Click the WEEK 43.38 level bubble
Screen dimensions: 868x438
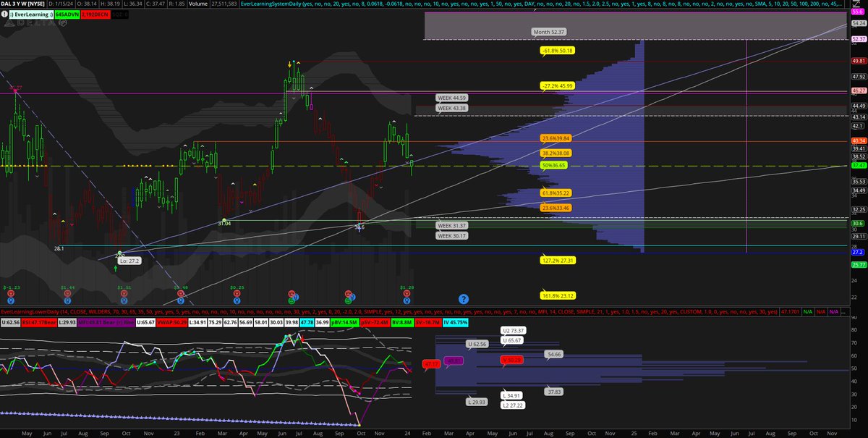(452, 108)
